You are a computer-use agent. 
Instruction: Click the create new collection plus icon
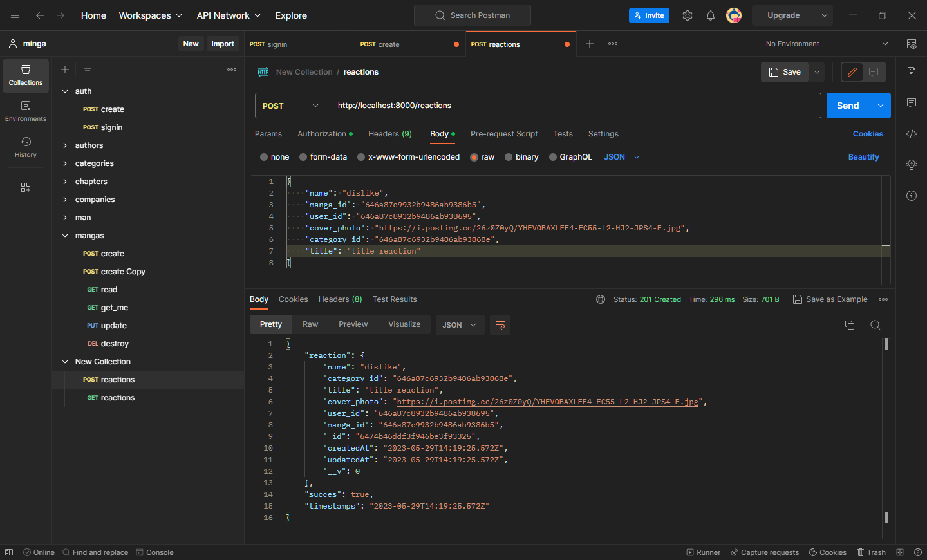pos(65,70)
